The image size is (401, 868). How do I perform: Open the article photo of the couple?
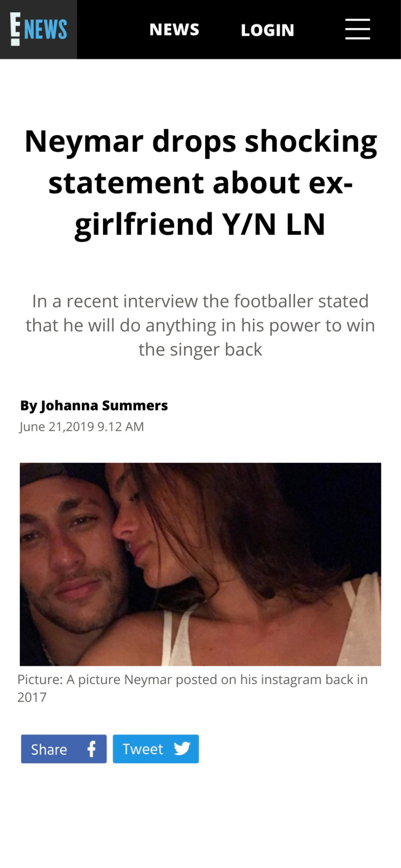click(x=200, y=564)
